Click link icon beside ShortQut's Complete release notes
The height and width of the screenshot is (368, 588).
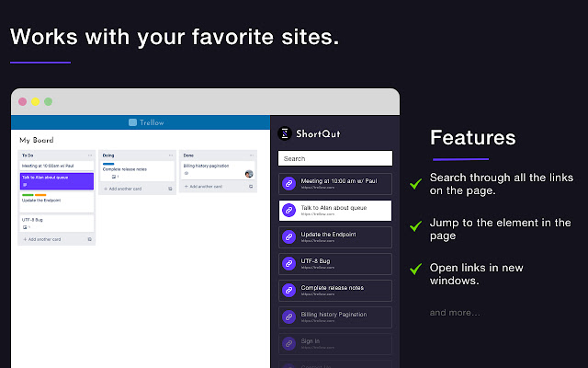point(288,291)
